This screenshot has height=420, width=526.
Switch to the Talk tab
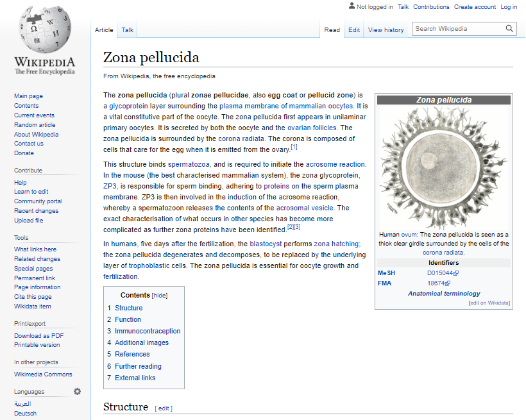[128, 30]
